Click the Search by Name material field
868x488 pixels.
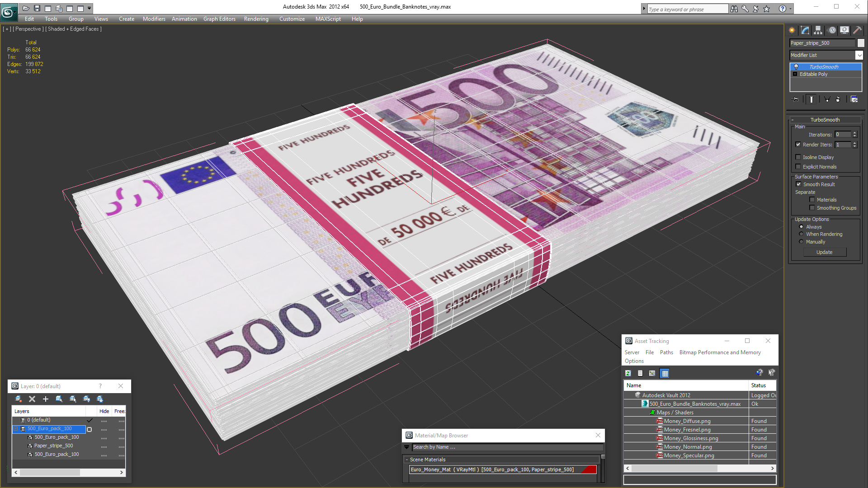507,447
